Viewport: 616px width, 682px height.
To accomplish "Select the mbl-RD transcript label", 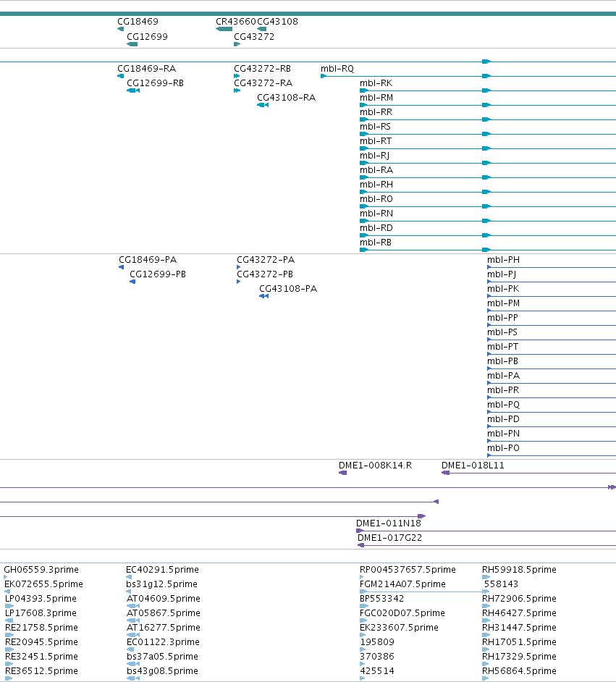I will (x=376, y=228).
